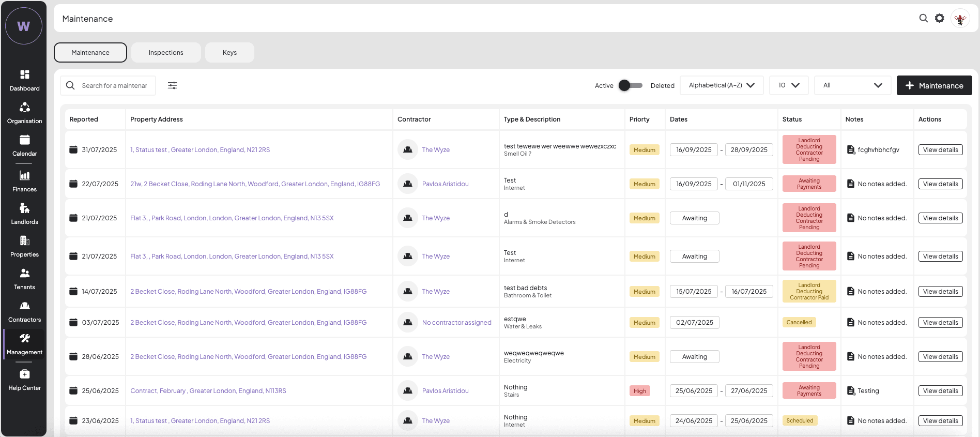Expand the All status filter dropdown
Image resolution: width=980 pixels, height=437 pixels.
[852, 85]
